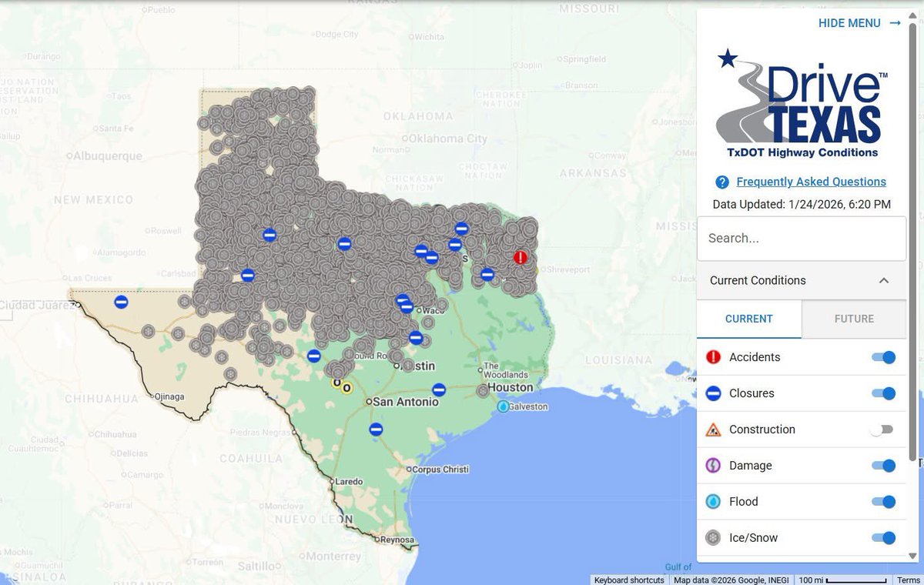Image resolution: width=924 pixels, height=585 pixels.
Task: Click the Data Updated timestamp text
Action: 802,205
